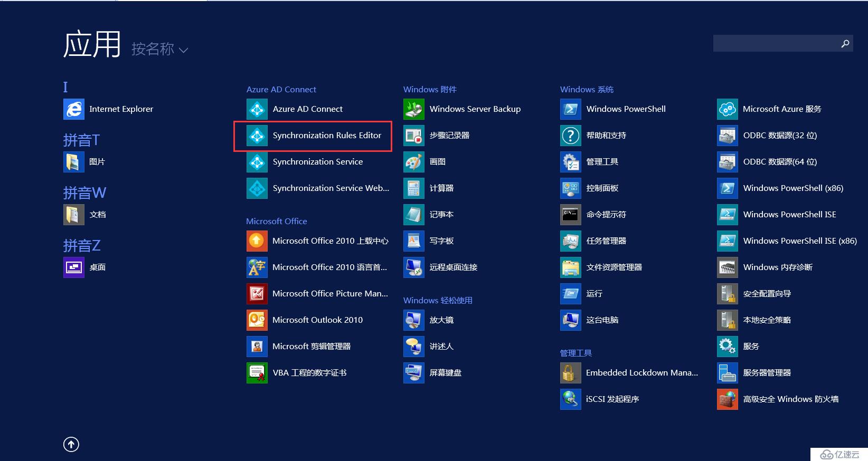This screenshot has height=461, width=868.
Task: Open Synchronization Service Web icon
Action: [x=257, y=188]
